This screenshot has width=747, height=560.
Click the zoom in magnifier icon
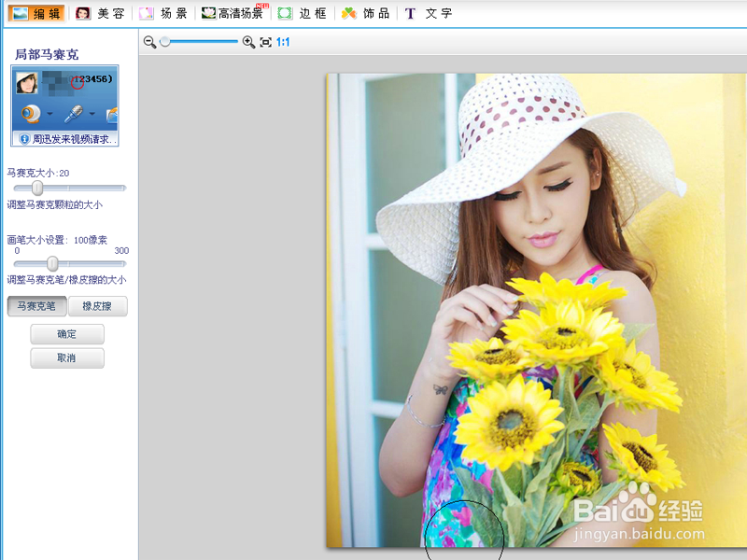tap(248, 42)
